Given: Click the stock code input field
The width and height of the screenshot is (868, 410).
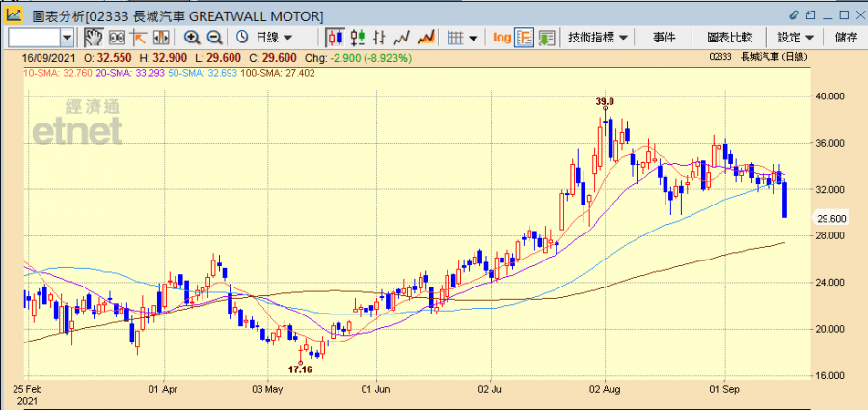Looking at the screenshot, I should coord(33,37).
